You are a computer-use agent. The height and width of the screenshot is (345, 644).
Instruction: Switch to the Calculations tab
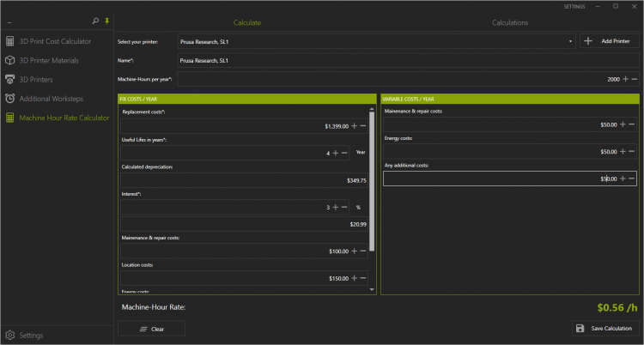tap(510, 22)
